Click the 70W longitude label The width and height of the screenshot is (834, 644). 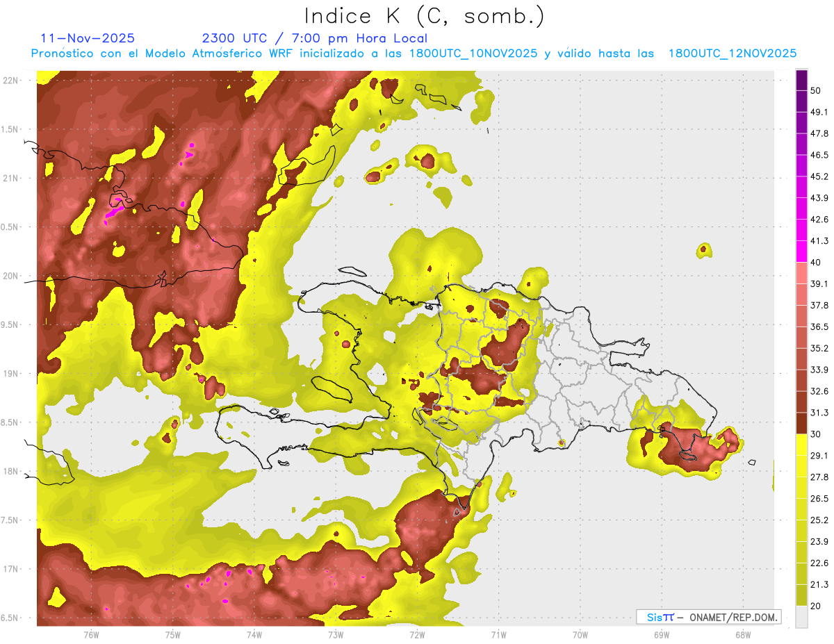580,634
